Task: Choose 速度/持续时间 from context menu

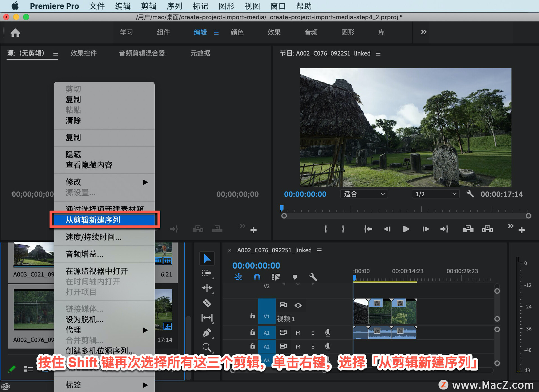Action: (x=104, y=237)
